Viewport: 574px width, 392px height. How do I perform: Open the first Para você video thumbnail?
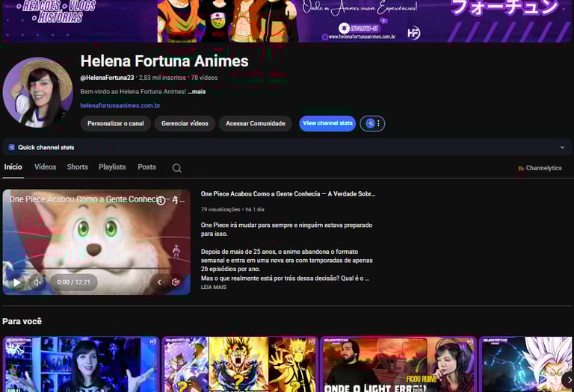pyautogui.click(x=81, y=364)
